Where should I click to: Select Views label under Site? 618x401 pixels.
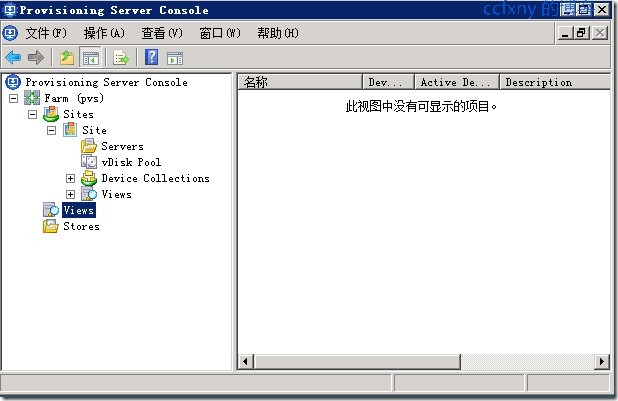(x=116, y=194)
